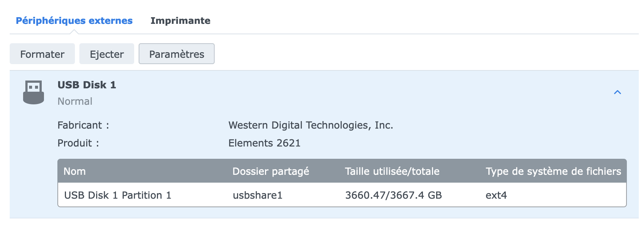This screenshot has height=246, width=644.
Task: Click the Nom column header
Action: (x=75, y=171)
